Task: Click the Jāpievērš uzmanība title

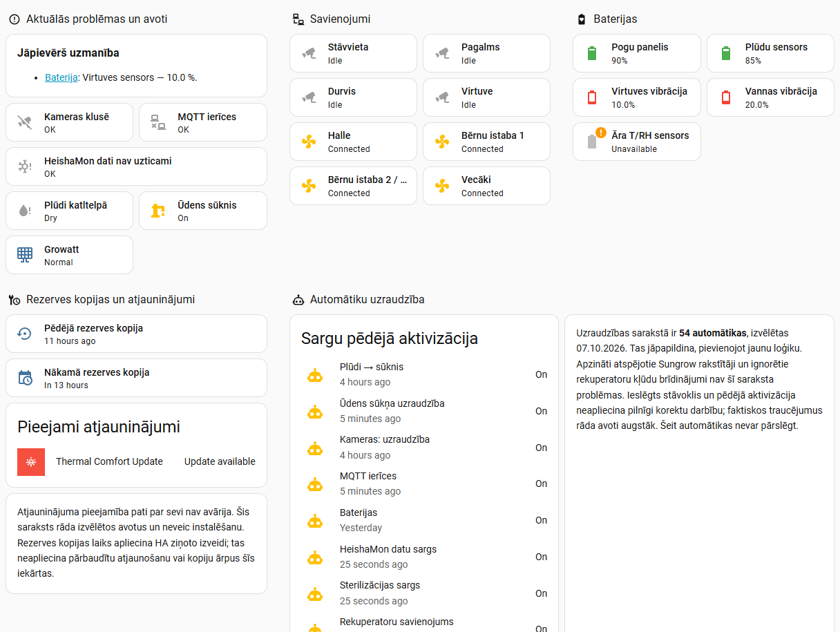Action: tap(68, 52)
